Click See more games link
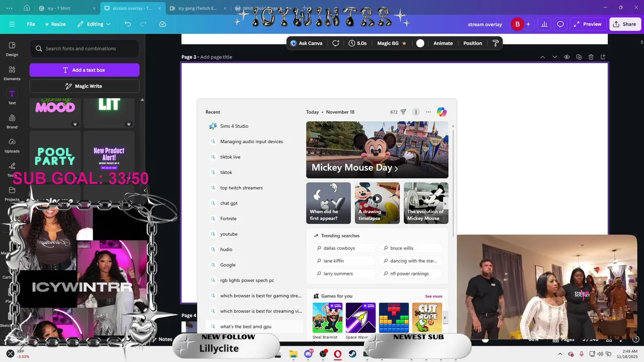644x362 pixels. pyautogui.click(x=434, y=296)
